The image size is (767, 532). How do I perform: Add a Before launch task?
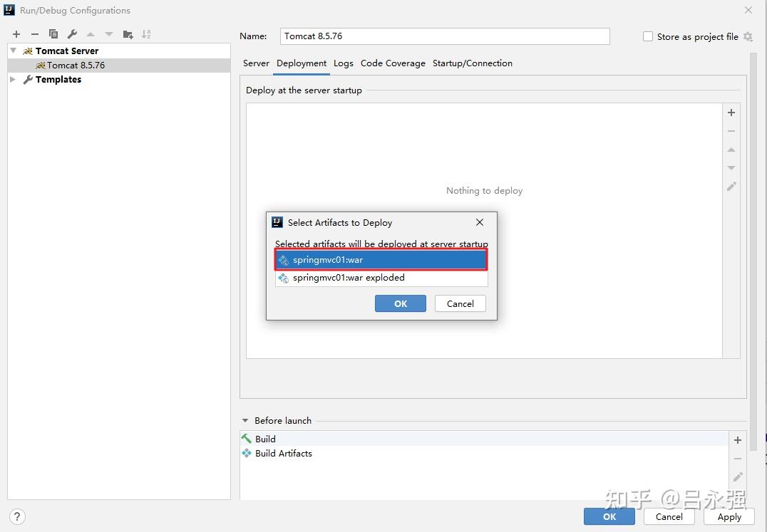(738, 440)
